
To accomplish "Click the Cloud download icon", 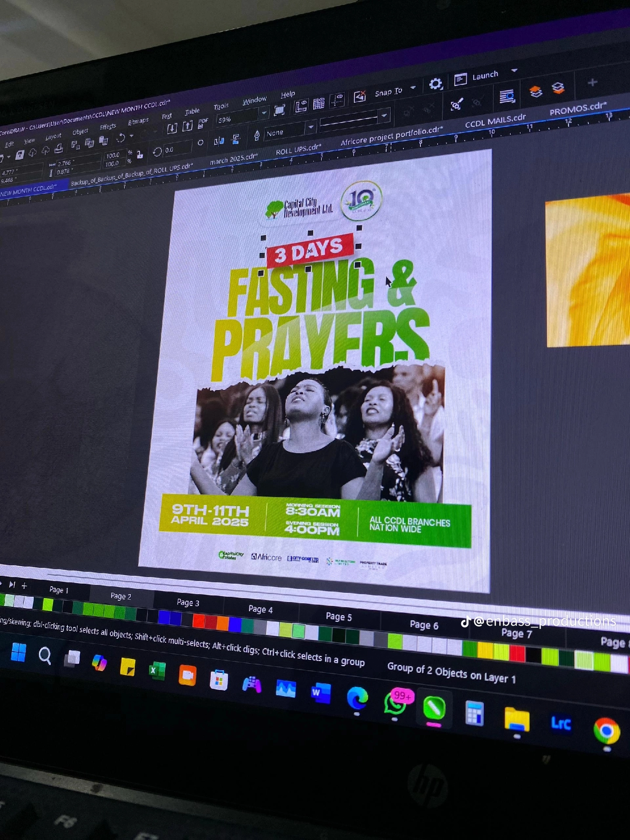I will pos(32,153).
